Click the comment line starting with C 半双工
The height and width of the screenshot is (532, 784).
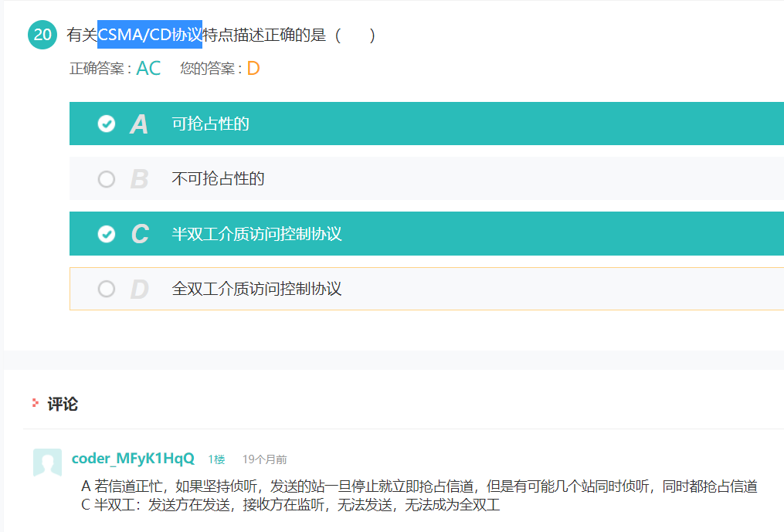point(290,505)
